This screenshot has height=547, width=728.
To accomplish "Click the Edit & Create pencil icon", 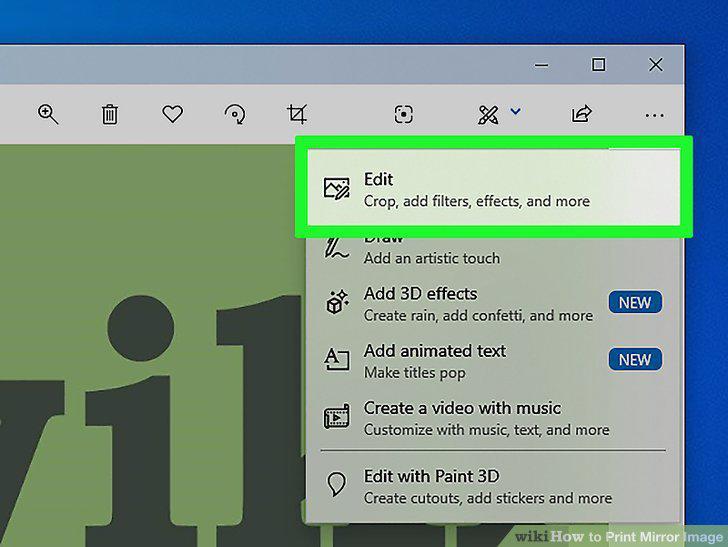I will 488,115.
